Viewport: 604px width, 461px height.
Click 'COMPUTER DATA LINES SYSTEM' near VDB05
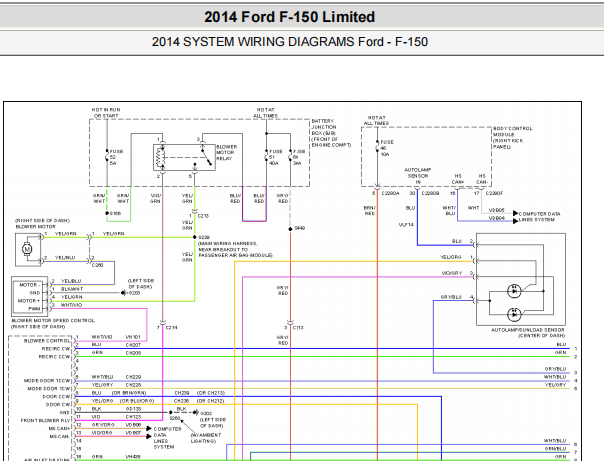click(539, 216)
